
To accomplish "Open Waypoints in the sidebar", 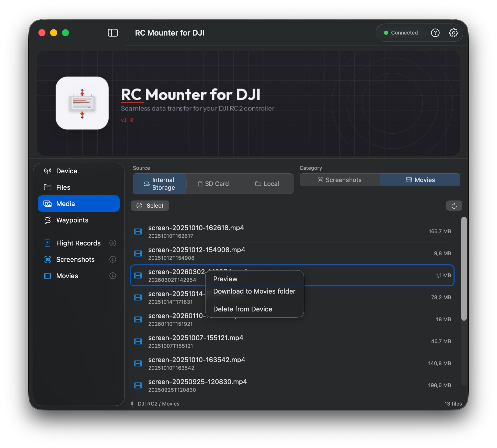I will pos(79,220).
